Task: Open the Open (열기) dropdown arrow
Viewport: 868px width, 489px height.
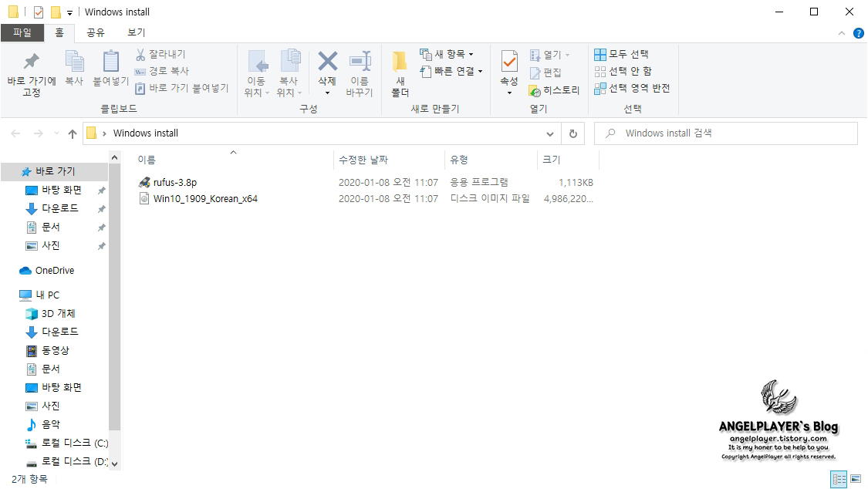Action: pos(567,55)
